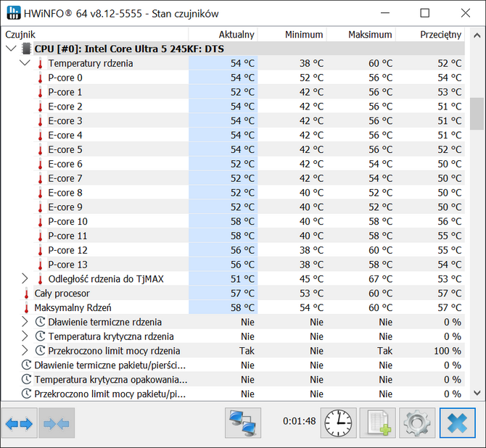Click clock icon beside Temperatura krytyczna rdzenia
The height and width of the screenshot is (448, 486).
tap(40, 336)
